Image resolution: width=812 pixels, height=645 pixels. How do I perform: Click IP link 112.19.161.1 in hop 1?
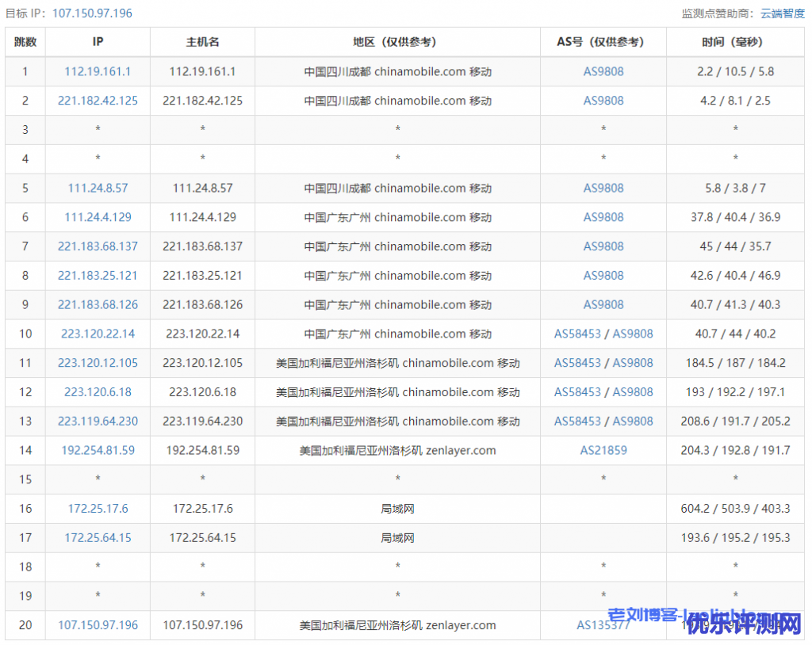point(98,71)
